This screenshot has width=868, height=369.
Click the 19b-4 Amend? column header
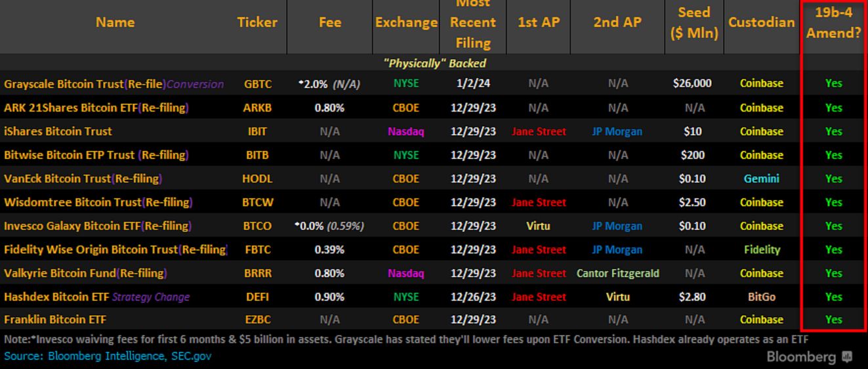click(833, 22)
